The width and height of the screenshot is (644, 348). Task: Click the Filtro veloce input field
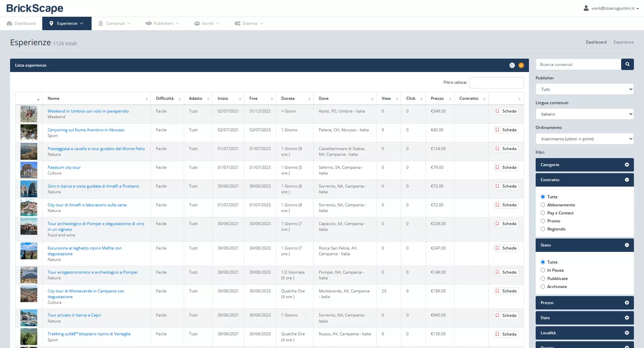(x=496, y=82)
